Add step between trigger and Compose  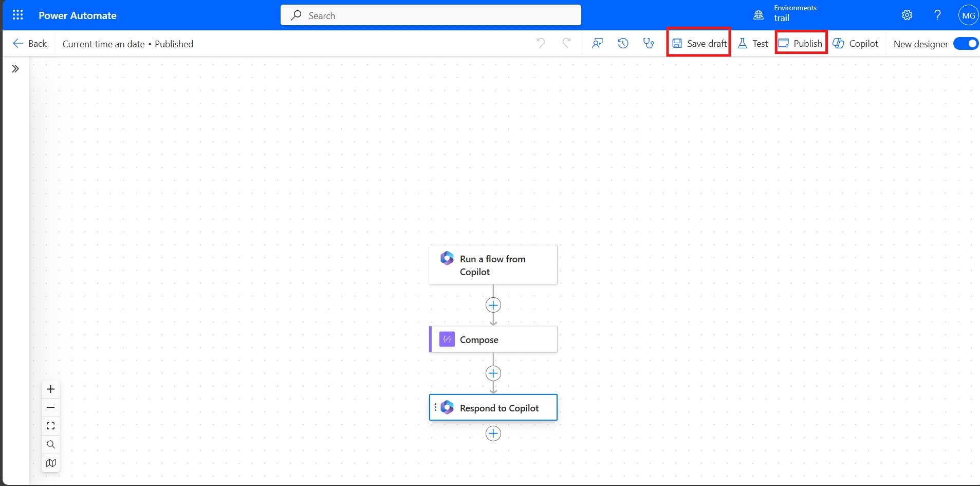click(493, 305)
